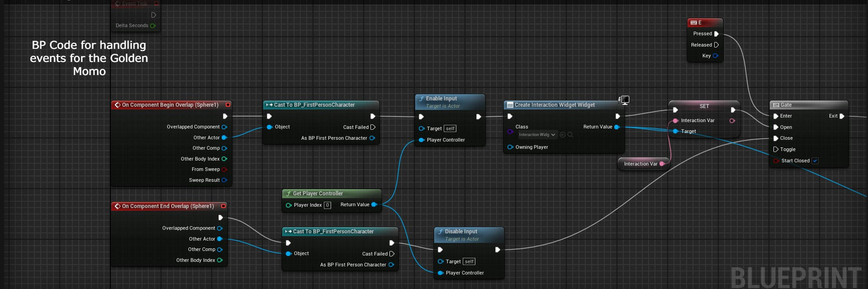Click As BP First Person Character pin, upper Cast

(x=372, y=138)
